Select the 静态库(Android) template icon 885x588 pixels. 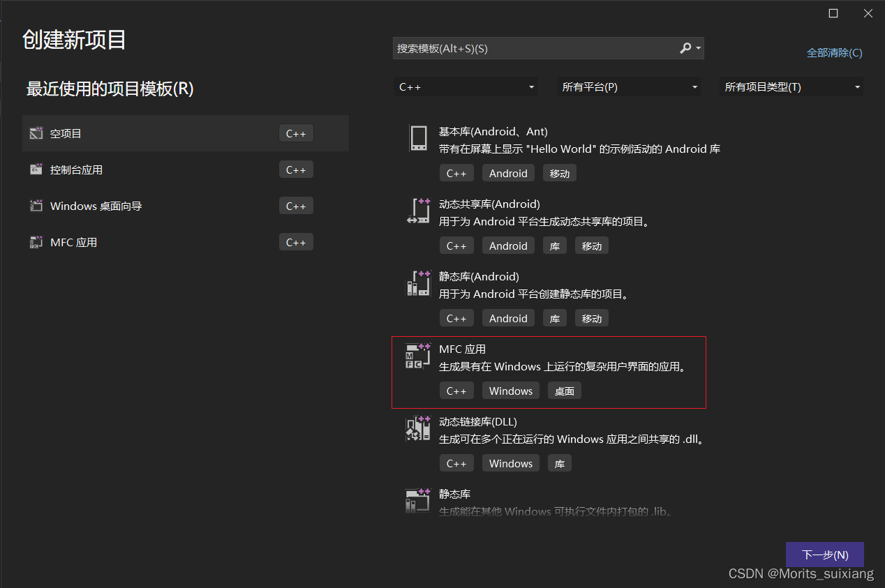pos(418,283)
